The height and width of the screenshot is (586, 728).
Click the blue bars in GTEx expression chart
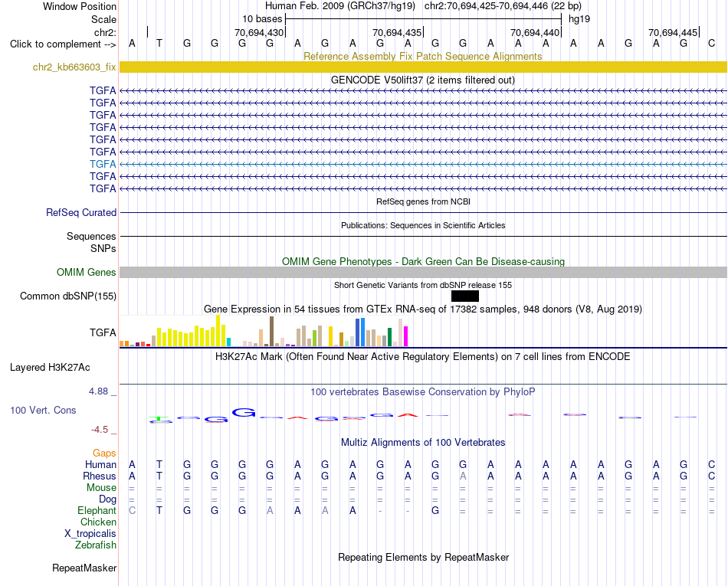pos(360,332)
